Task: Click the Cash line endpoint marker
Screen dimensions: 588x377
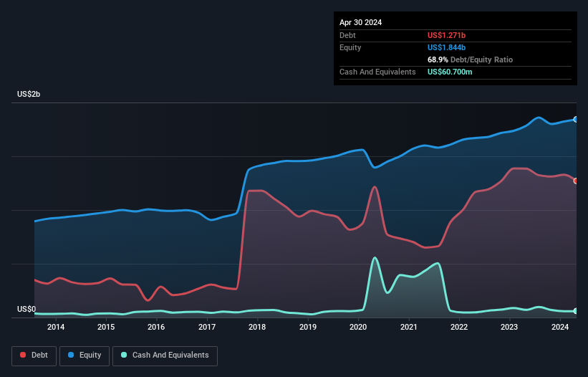Action: point(576,311)
